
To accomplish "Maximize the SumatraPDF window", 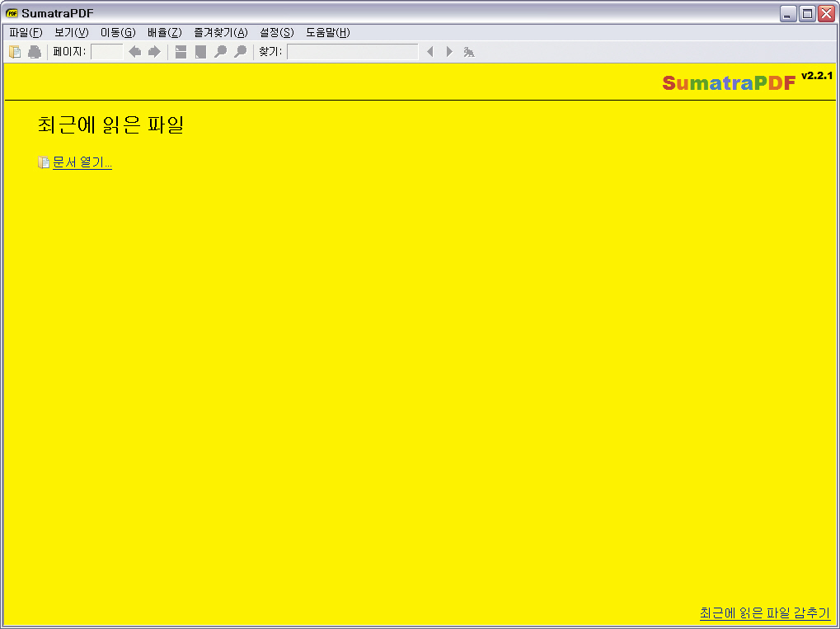I will (x=807, y=13).
